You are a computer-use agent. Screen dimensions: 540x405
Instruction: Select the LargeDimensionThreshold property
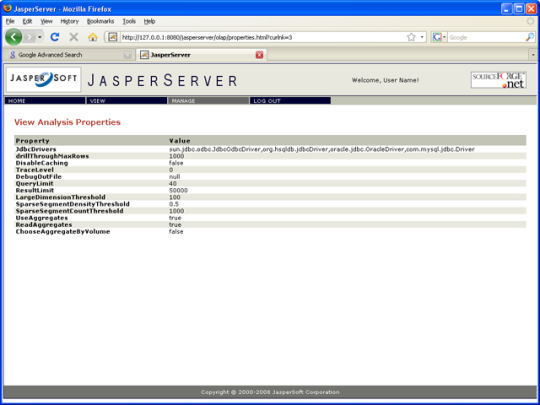point(61,197)
